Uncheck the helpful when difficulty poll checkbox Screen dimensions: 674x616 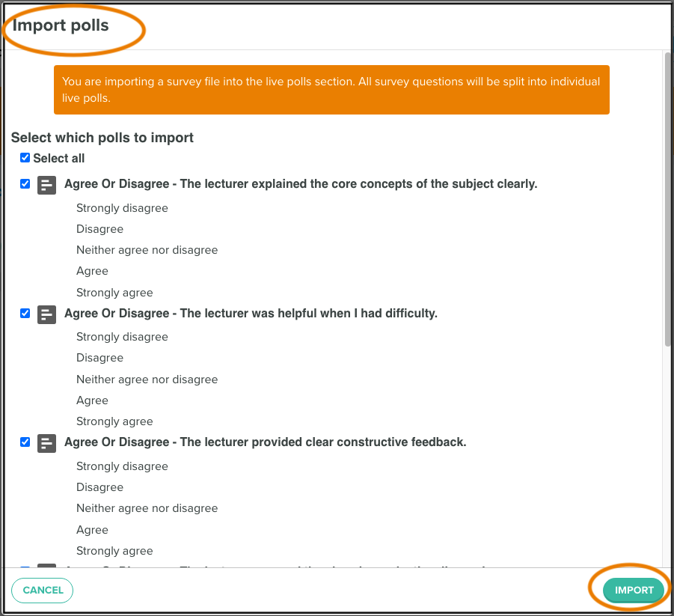click(x=25, y=313)
